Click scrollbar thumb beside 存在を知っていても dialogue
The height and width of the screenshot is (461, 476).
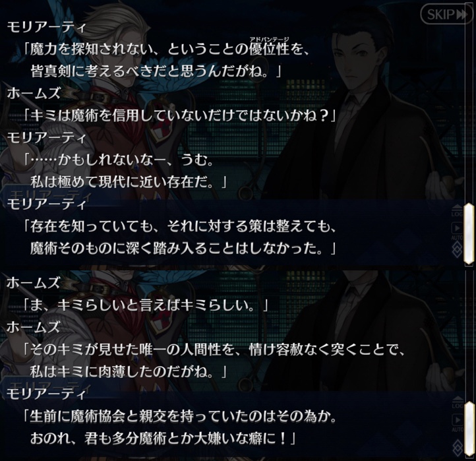click(469, 233)
